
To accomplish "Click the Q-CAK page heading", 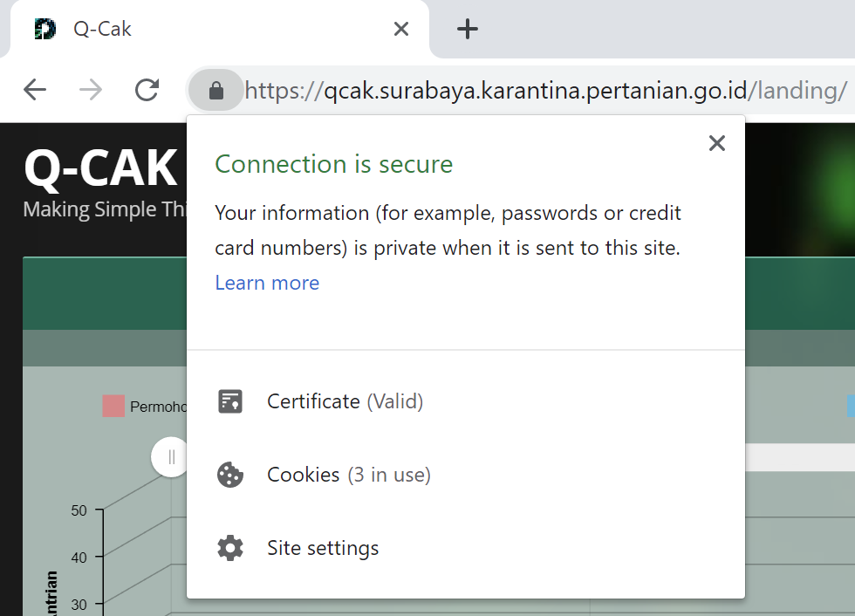I will click(100, 168).
